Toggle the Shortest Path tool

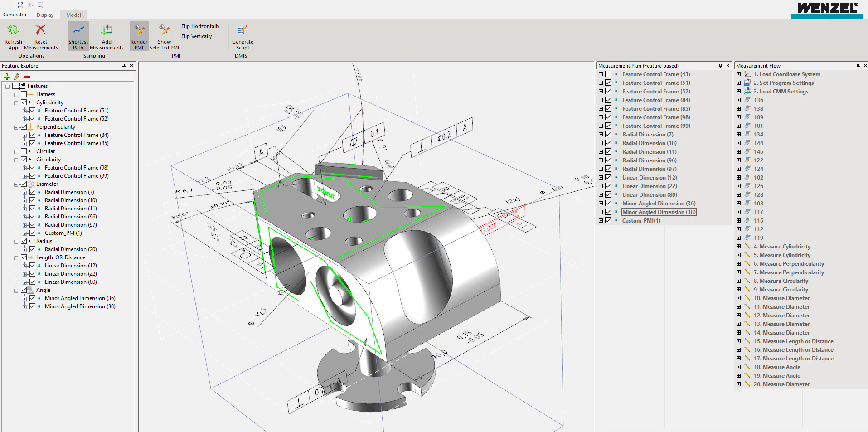point(78,30)
